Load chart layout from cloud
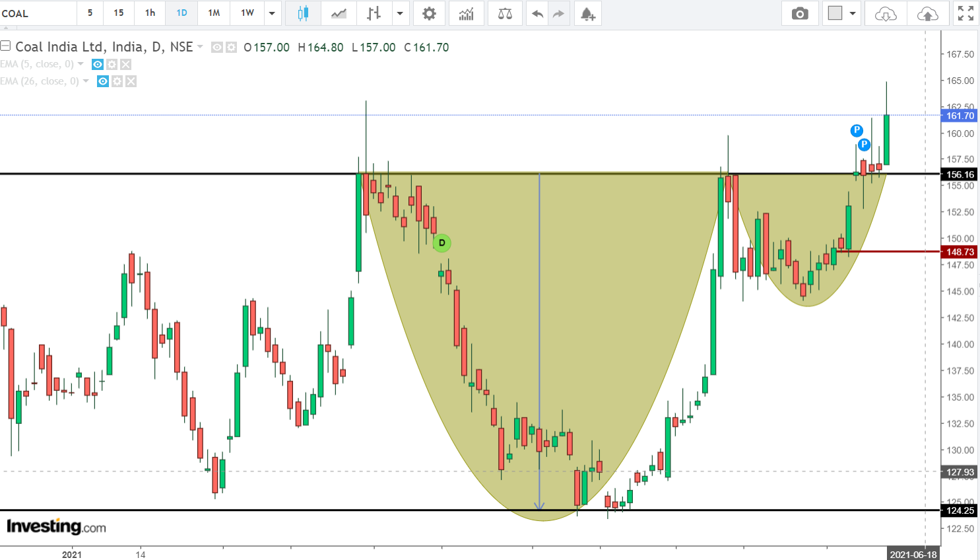The height and width of the screenshot is (560, 980). 886,13
